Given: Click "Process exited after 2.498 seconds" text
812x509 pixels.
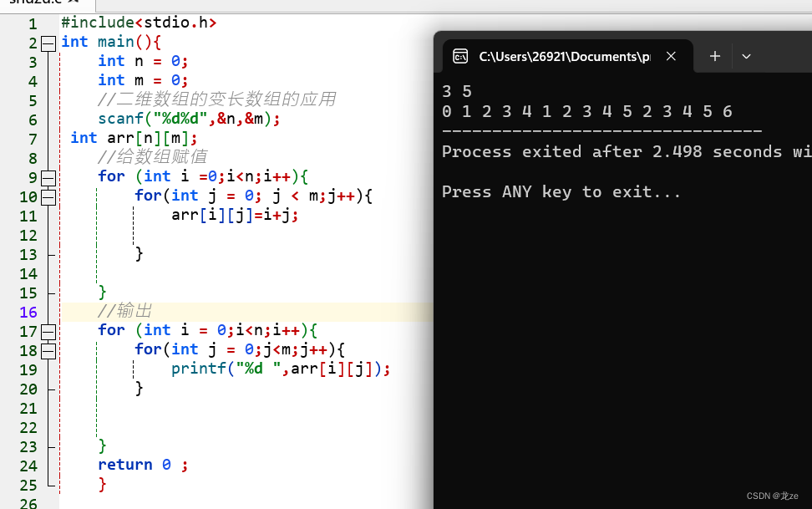Looking at the screenshot, I should click(612, 152).
